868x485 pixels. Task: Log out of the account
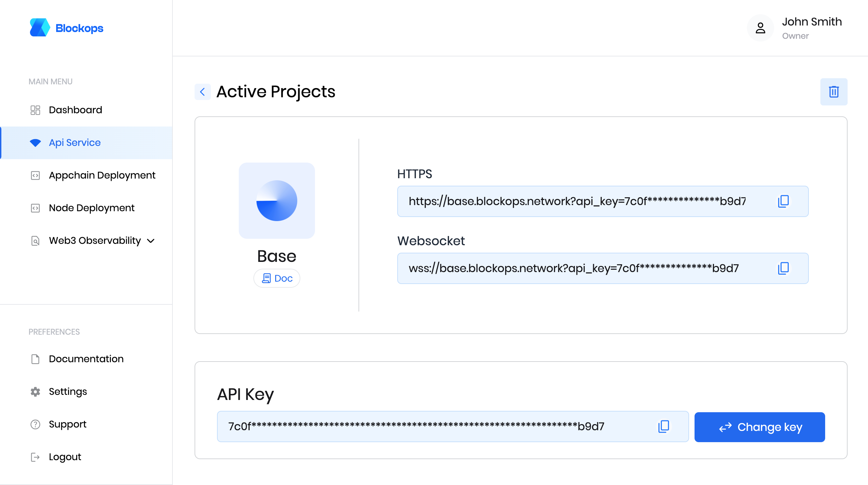click(65, 457)
